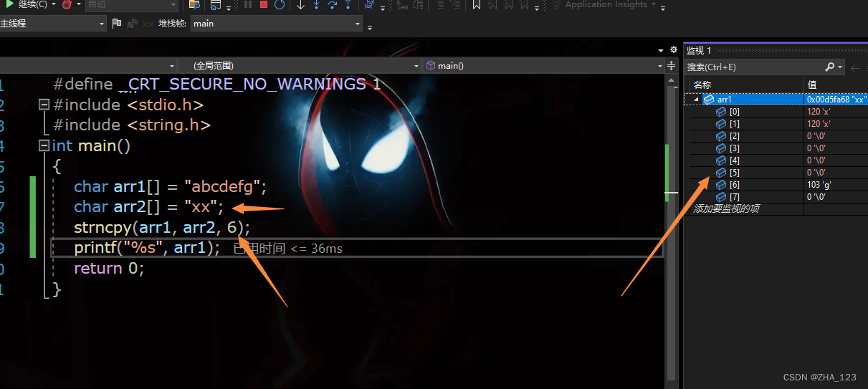The height and width of the screenshot is (389, 868).
Task: Click toolbar overflow arrow after Application Insights
Action: 662,8
